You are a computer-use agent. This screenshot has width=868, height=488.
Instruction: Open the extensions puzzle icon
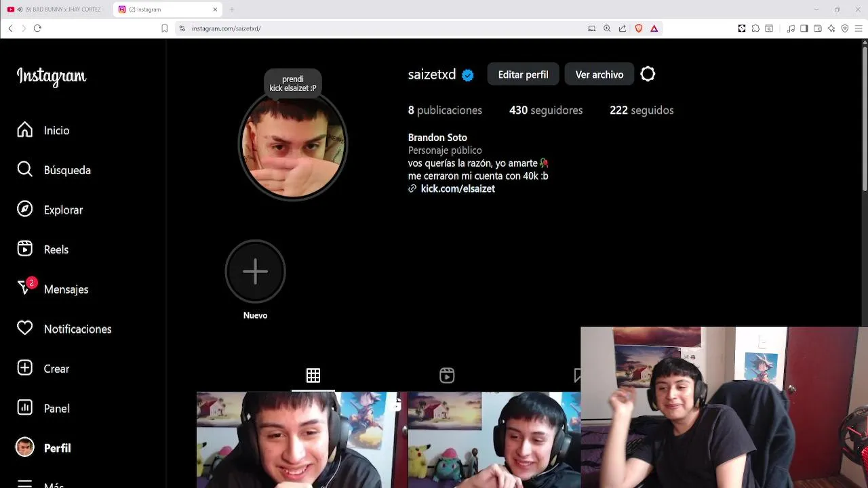[x=755, y=28]
